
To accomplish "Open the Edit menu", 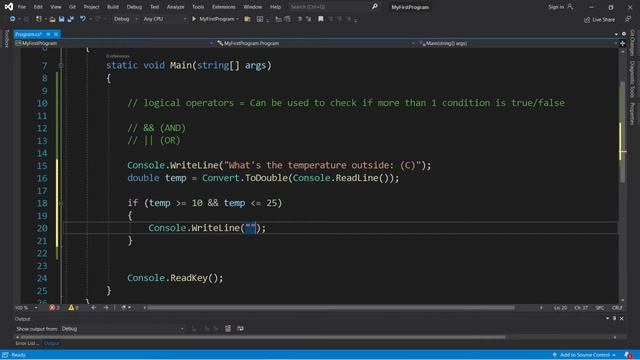I will point(38,7).
